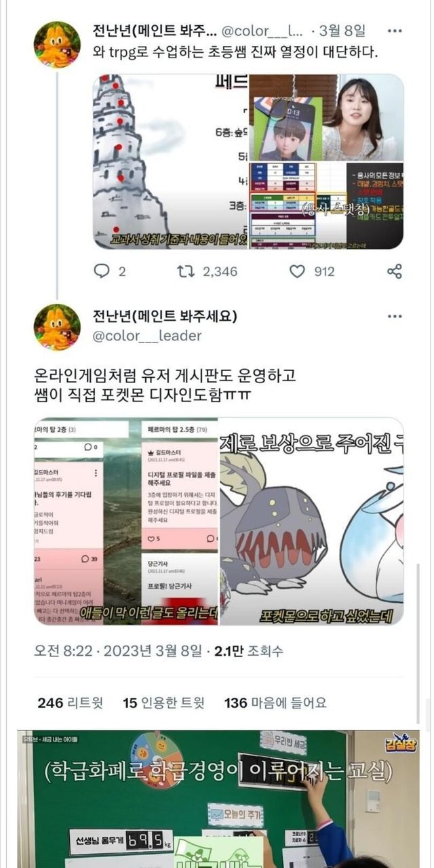
Task: Open the classroom video image at bottom
Action: (x=218, y=799)
